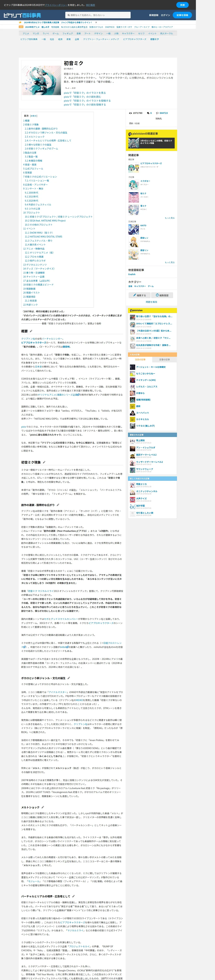Screen dimensions: 215x980
Task: Open thumbnail for ユーハバッハ article
Action: 132,413
